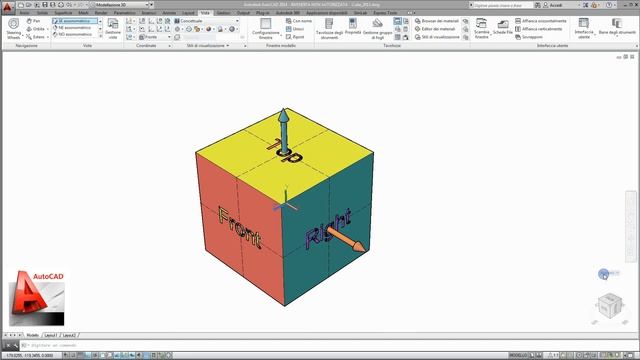Image resolution: width=640 pixels, height=360 pixels.
Task: Open Gestione gruppo di fogli
Action: click(378, 29)
